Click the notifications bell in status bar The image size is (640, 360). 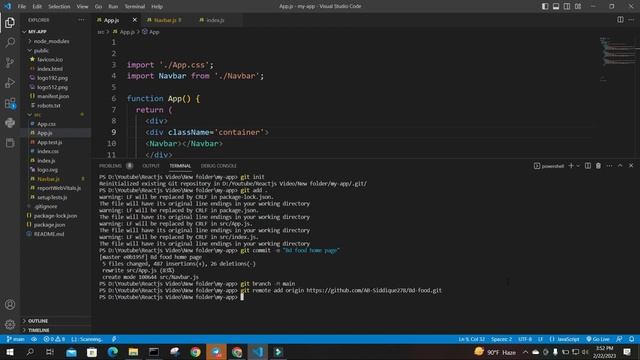tap(631, 339)
